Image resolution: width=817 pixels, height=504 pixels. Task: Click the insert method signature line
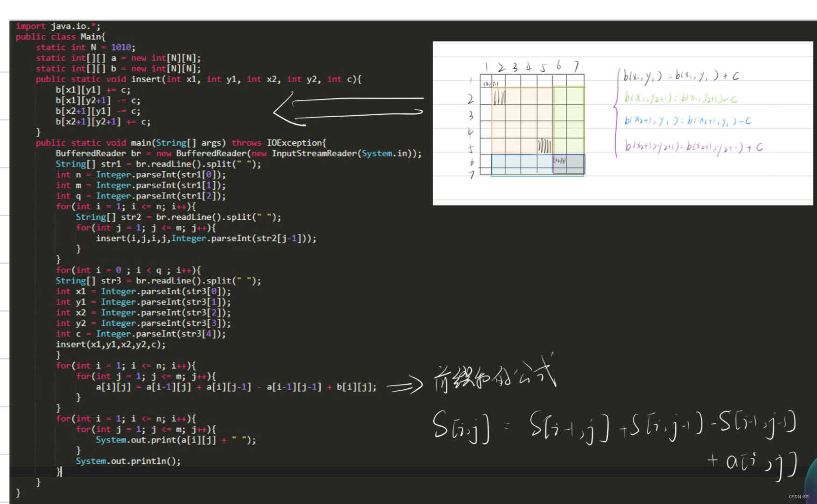coord(199,79)
